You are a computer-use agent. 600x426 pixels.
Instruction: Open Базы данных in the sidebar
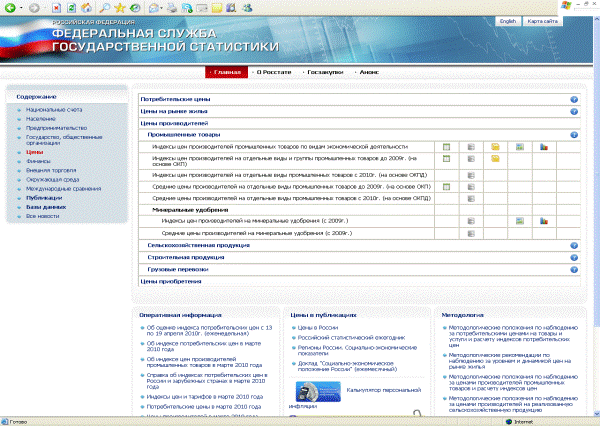click(x=46, y=207)
